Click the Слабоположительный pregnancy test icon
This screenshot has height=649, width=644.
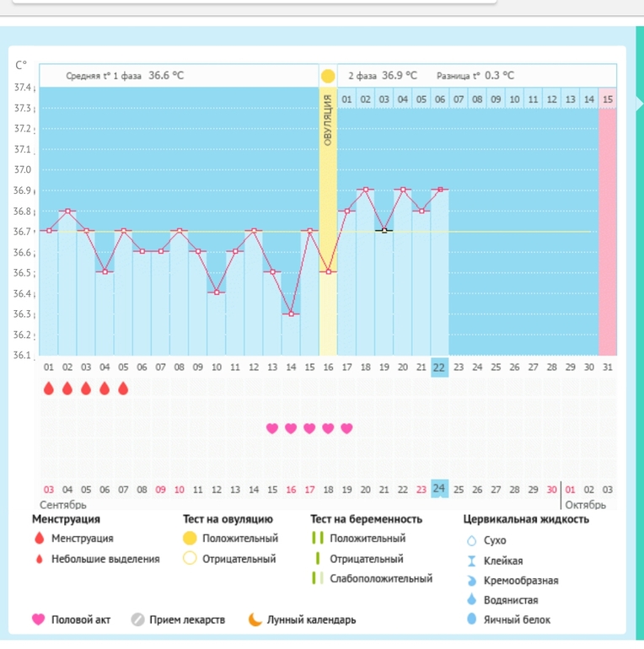(x=317, y=578)
